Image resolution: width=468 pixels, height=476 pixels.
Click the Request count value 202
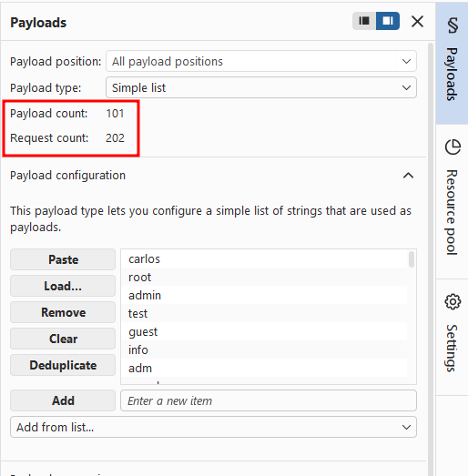[115, 138]
